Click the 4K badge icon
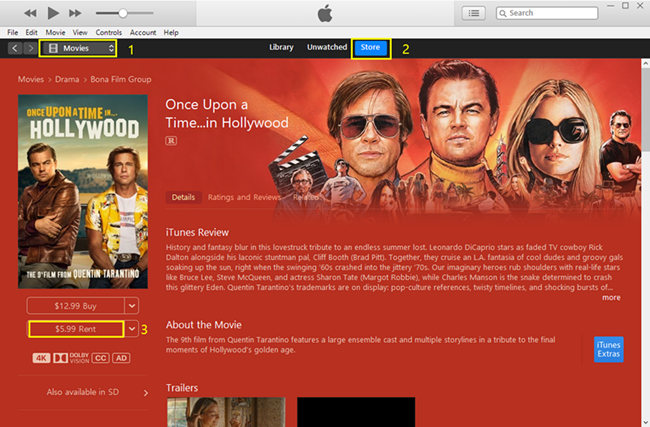650x427 pixels. [41, 358]
